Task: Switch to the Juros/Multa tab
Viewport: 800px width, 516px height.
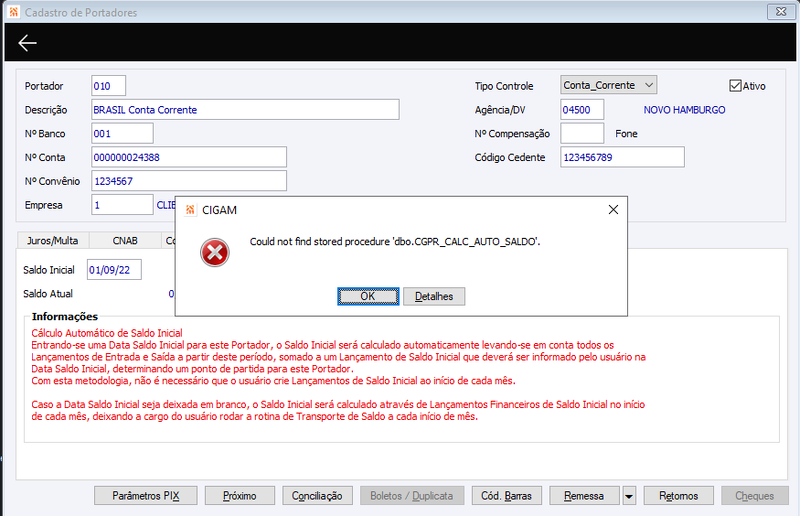Action: click(53, 240)
